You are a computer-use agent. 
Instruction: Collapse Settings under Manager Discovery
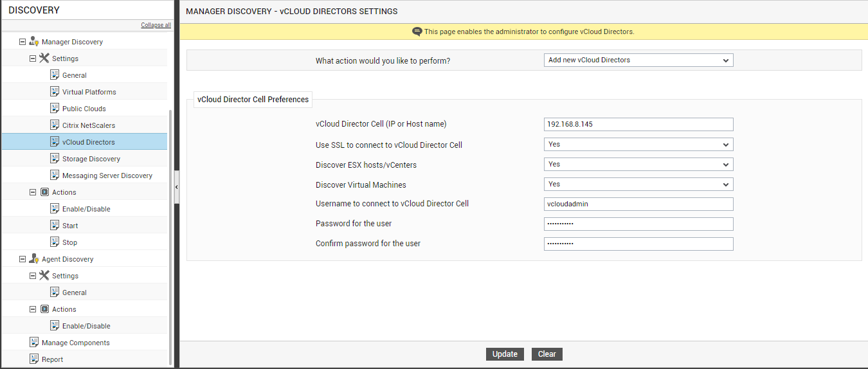(x=33, y=59)
